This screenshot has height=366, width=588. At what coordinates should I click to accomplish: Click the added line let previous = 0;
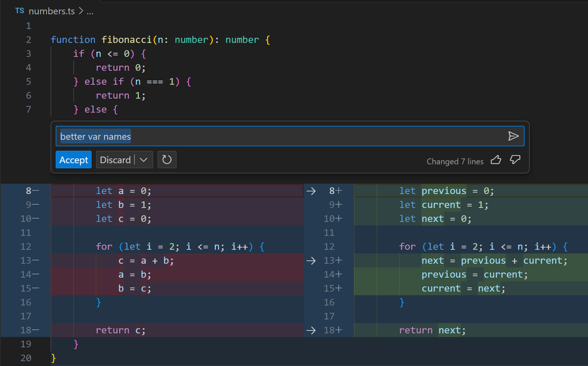(x=446, y=190)
